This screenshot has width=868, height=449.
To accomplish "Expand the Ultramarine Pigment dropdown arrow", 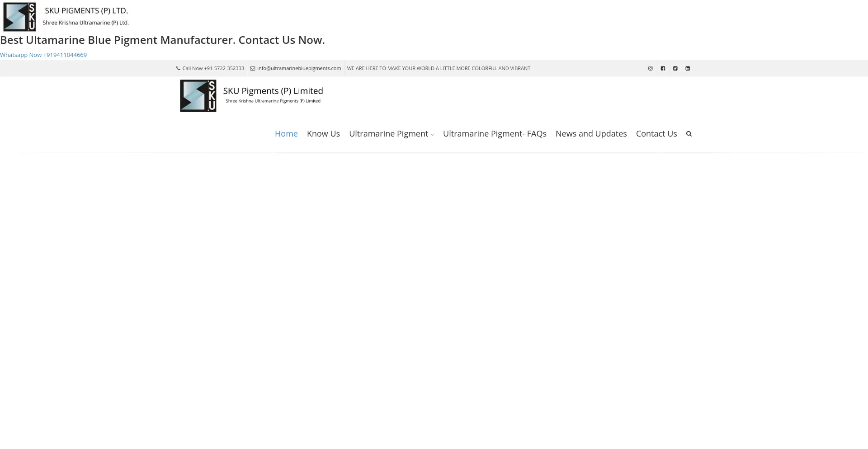I will point(432,135).
